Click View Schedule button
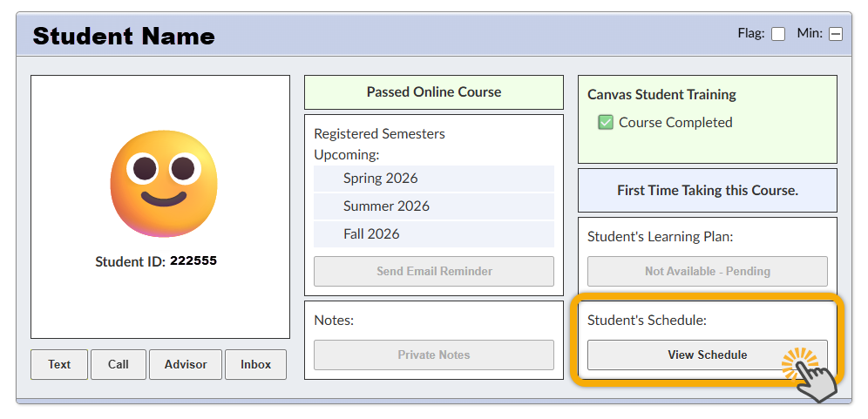The width and height of the screenshot is (868, 419). 708,355
